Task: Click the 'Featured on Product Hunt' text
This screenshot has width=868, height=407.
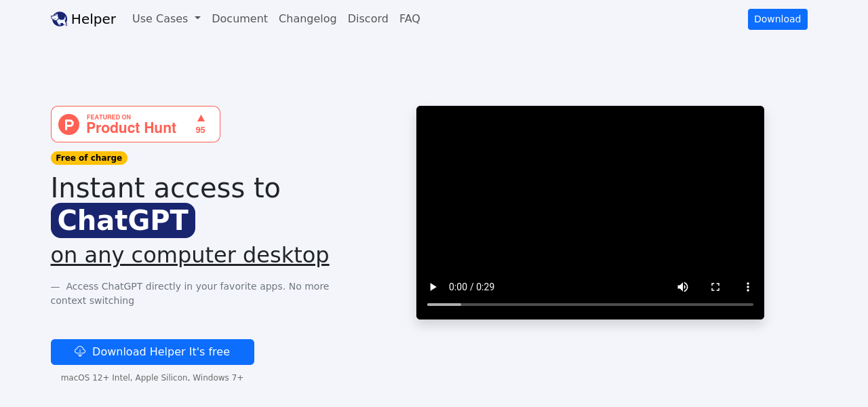Action: point(131,125)
